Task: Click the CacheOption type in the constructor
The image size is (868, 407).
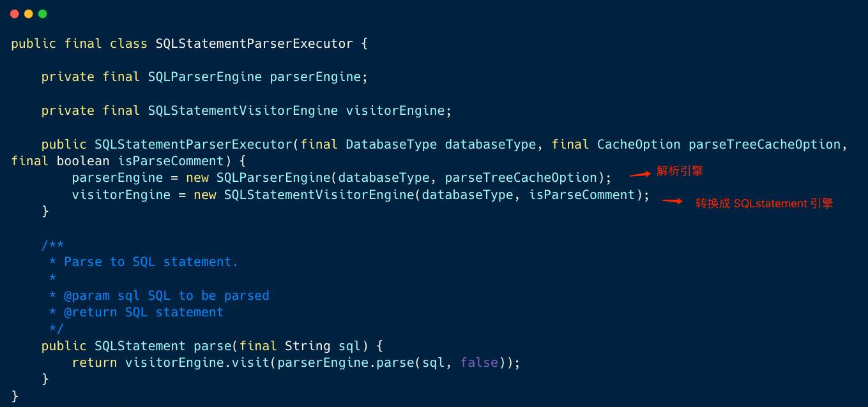Action: 639,144
